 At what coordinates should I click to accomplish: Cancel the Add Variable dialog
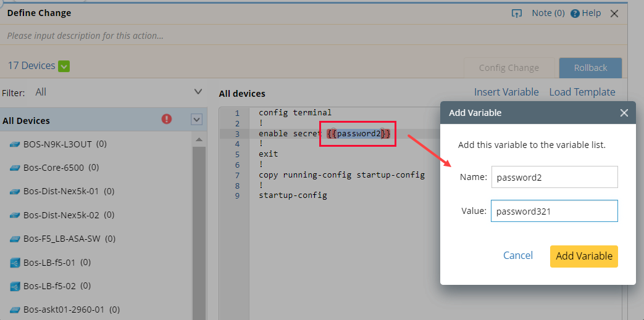pyautogui.click(x=517, y=255)
